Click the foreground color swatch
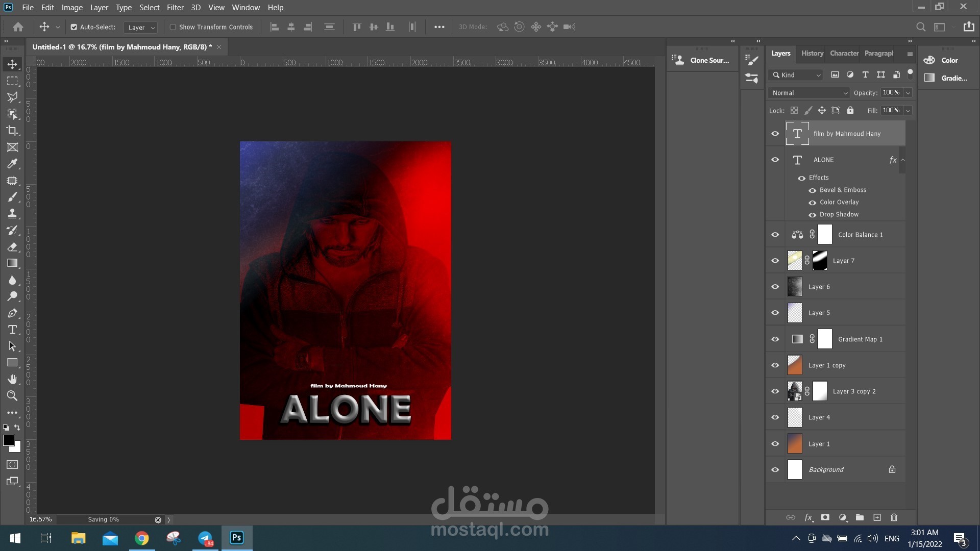The image size is (980, 551). coord(8,440)
